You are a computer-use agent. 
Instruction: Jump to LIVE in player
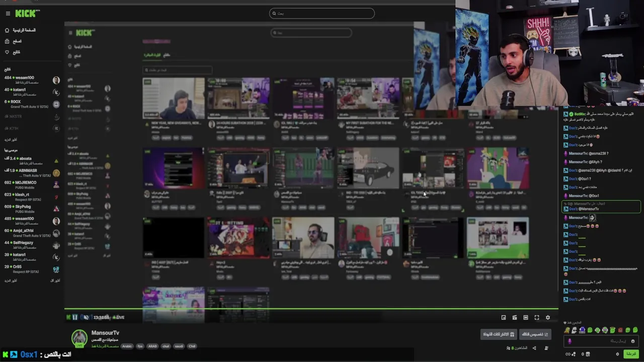click(119, 317)
